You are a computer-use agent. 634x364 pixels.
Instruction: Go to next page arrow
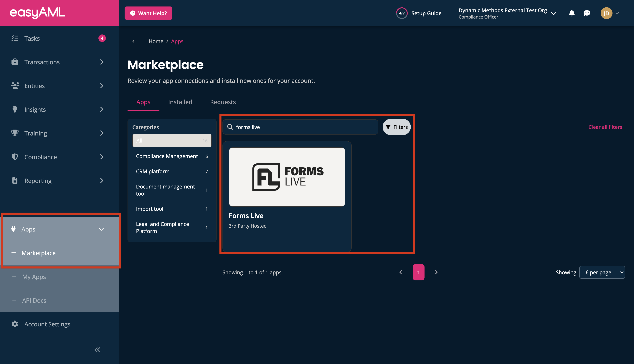tap(436, 272)
